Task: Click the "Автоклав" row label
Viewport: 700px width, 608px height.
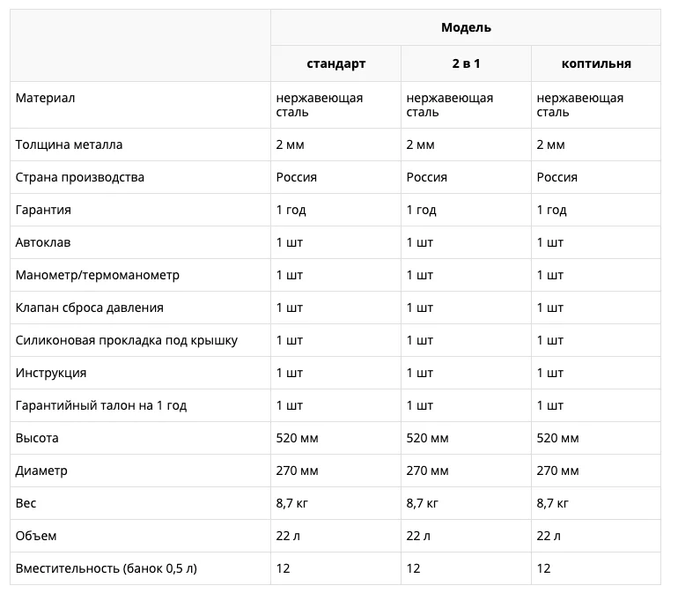Action: (x=43, y=242)
